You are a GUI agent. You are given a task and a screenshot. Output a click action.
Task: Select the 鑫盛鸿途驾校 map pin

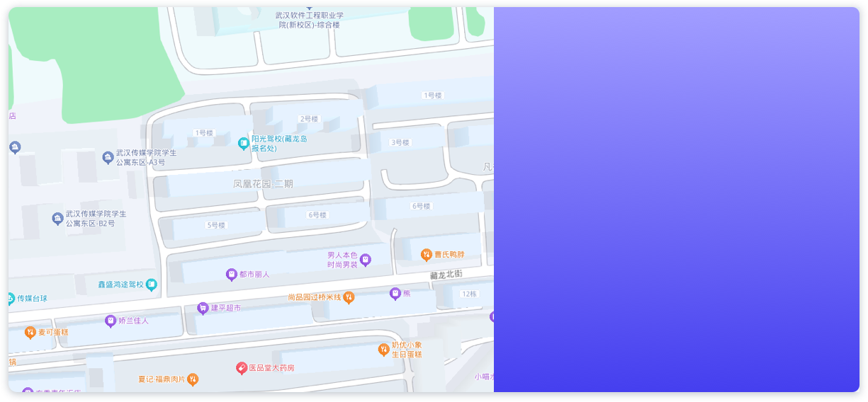click(152, 285)
